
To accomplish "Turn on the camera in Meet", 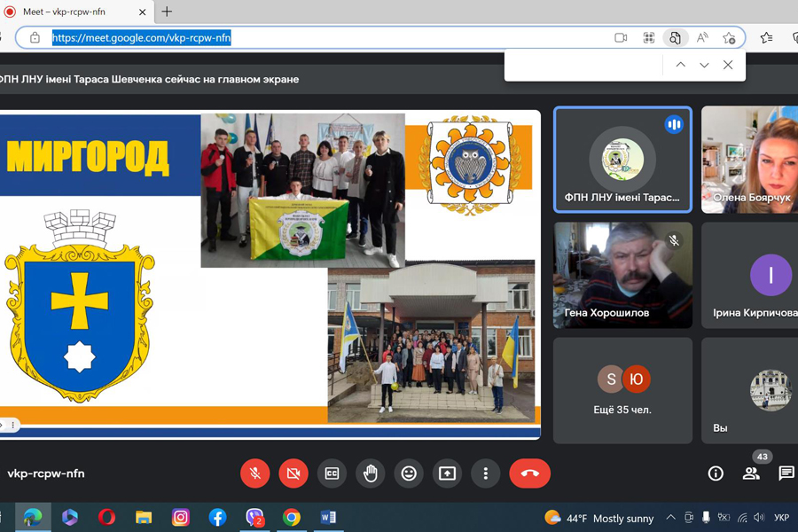I will [293, 473].
